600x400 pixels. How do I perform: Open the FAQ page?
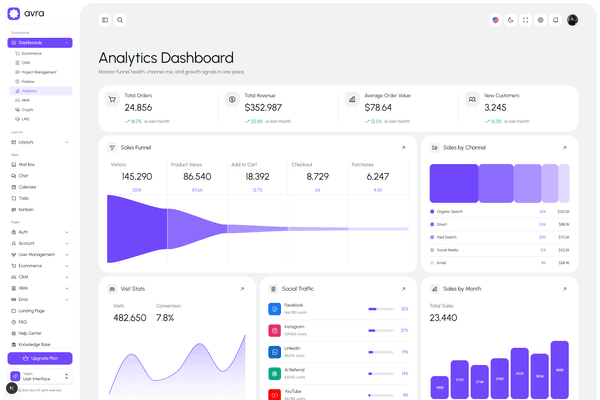point(40,322)
